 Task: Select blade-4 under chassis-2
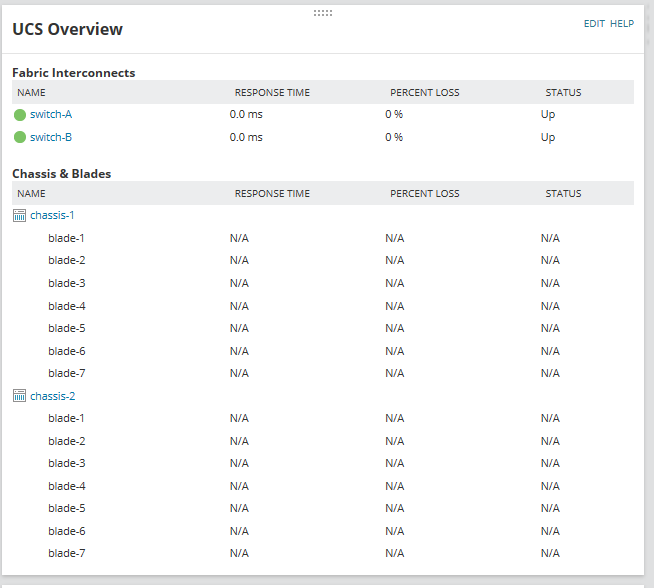coord(67,486)
